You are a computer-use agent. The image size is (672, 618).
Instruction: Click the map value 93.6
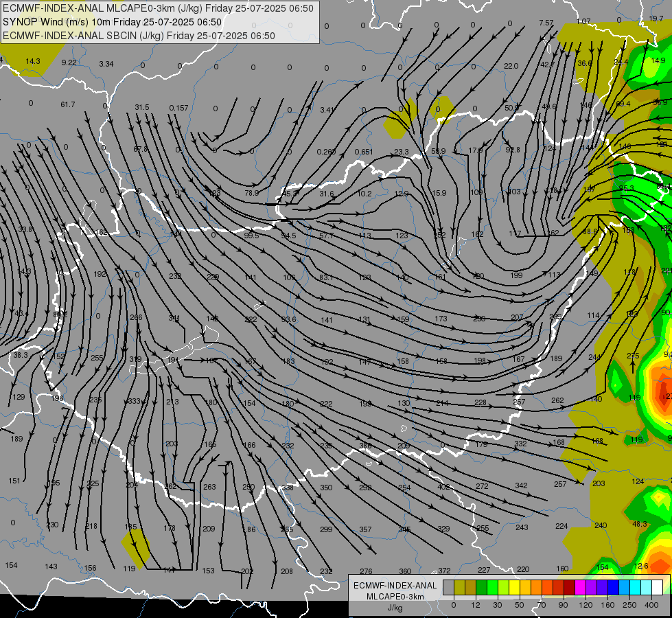pos(289,319)
